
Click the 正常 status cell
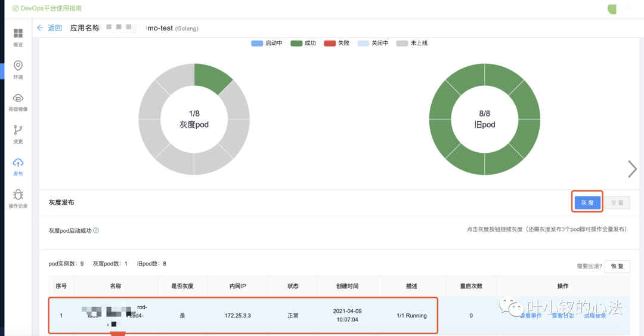pyautogui.click(x=293, y=316)
